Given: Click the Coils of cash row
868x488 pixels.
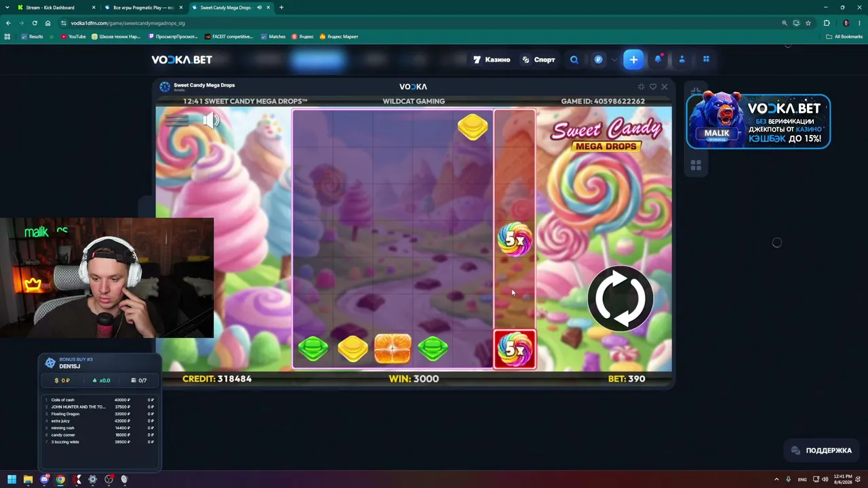Looking at the screenshot, I should 100,400.
